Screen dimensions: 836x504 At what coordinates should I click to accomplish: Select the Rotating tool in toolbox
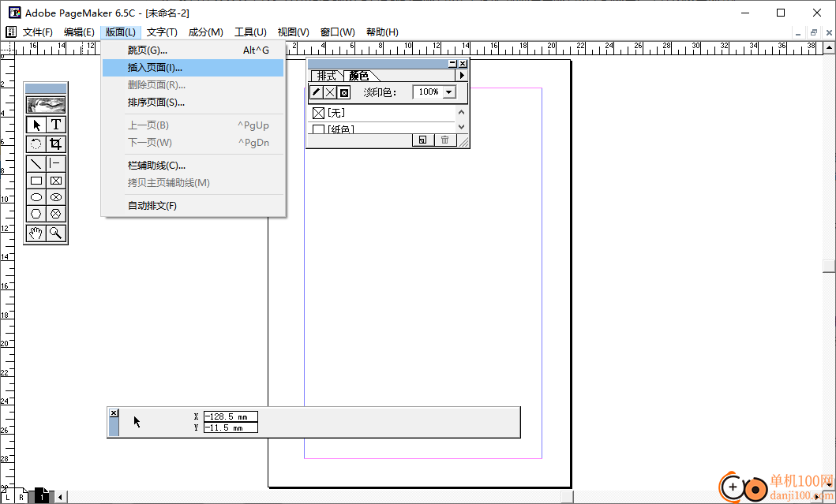tap(36, 144)
